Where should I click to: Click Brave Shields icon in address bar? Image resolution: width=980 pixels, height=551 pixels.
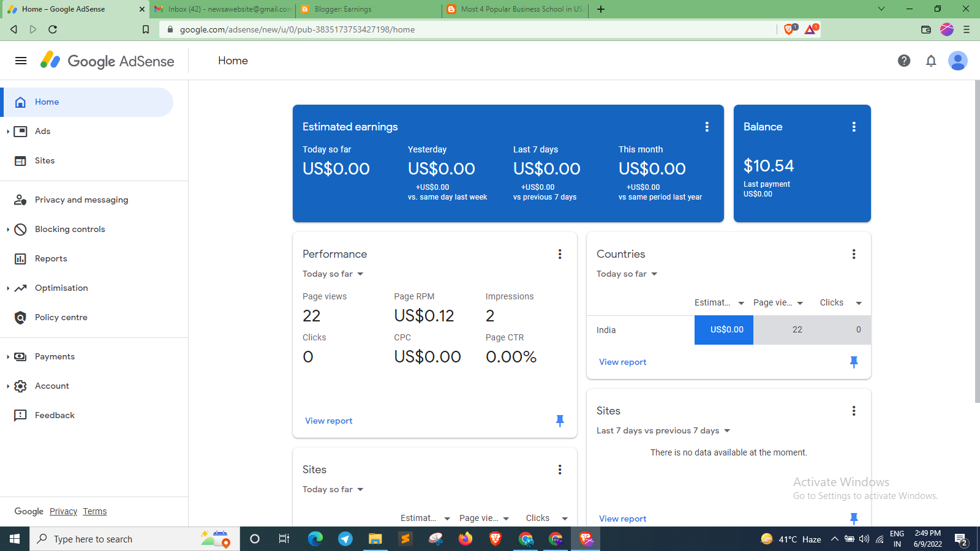pos(790,29)
